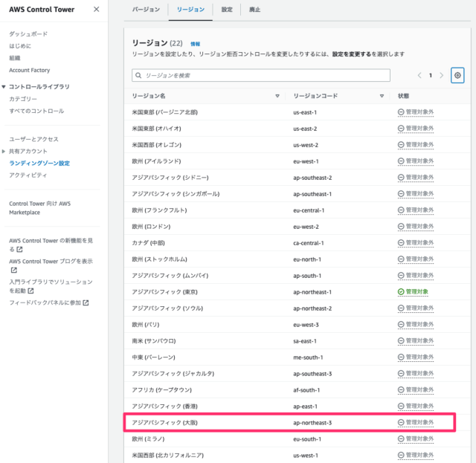Screen dimensions: 476x463
Task: Open カテゴリー under control library
Action: [23, 99]
